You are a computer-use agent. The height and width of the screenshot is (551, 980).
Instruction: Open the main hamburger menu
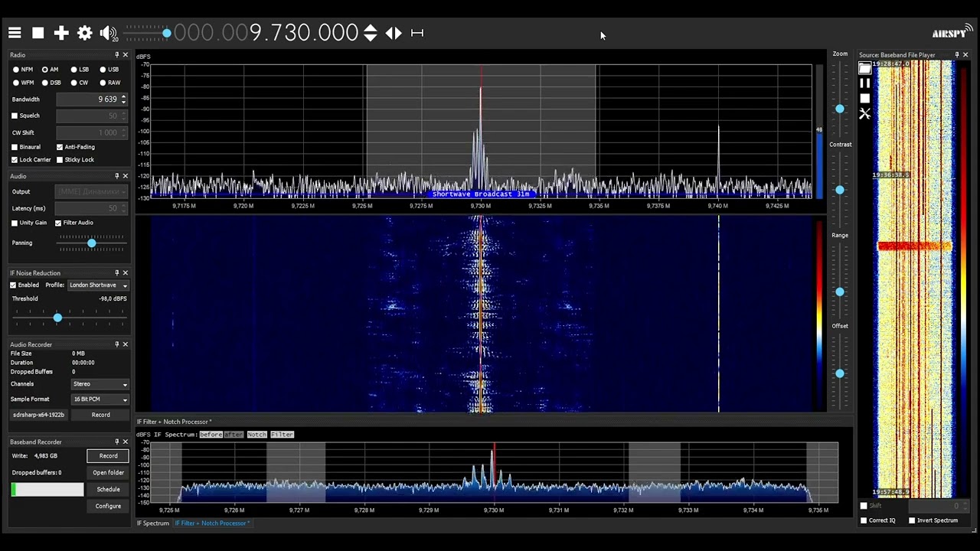point(15,33)
